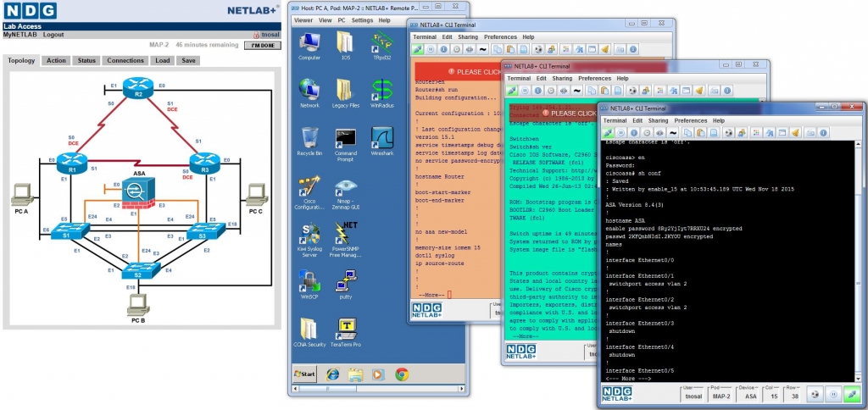Click users icon in ASA terminal toolbar
Image resolution: width=868 pixels, height=410 pixels.
click(742, 133)
